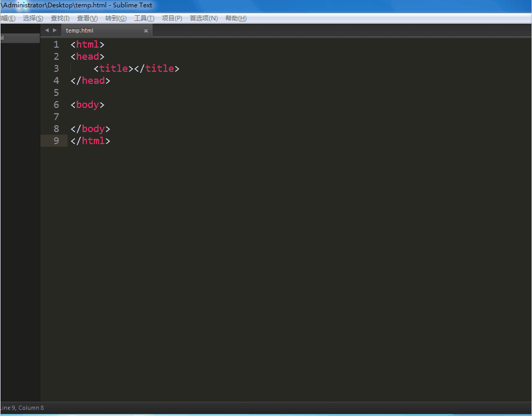This screenshot has height=416, width=532.
Task: Place the cursor in the opening head tag
Action: (x=88, y=56)
